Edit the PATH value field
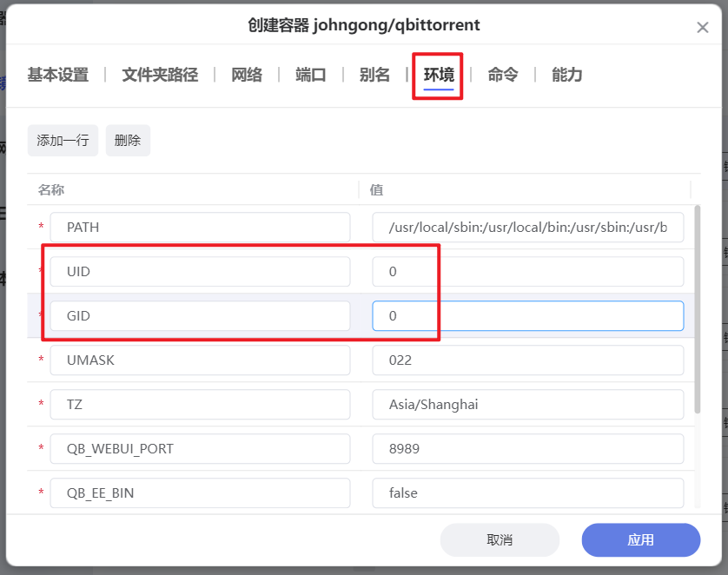 (528, 227)
